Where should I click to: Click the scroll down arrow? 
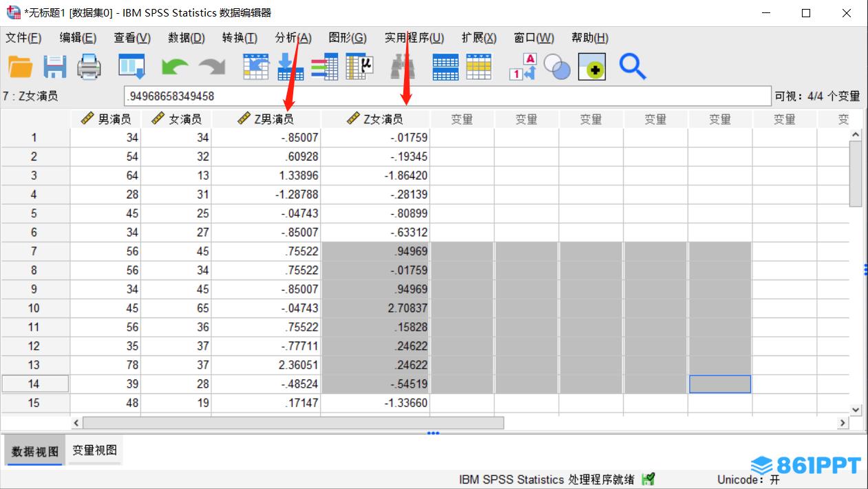point(856,410)
